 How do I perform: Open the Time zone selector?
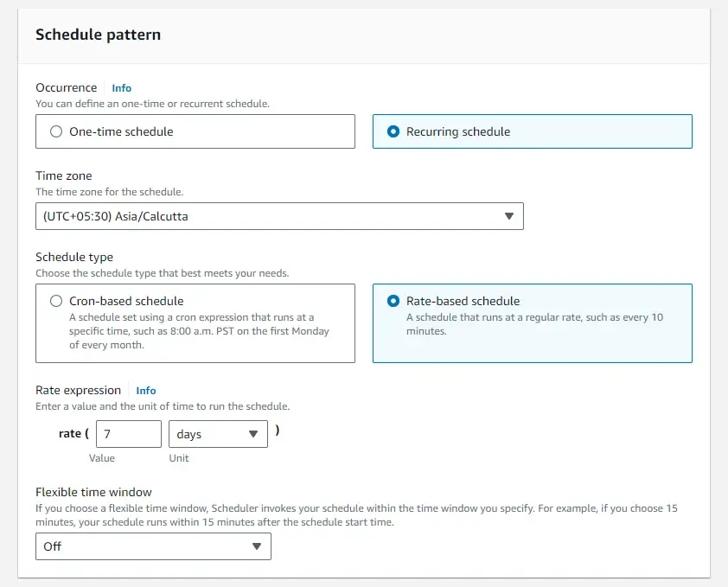(278, 215)
